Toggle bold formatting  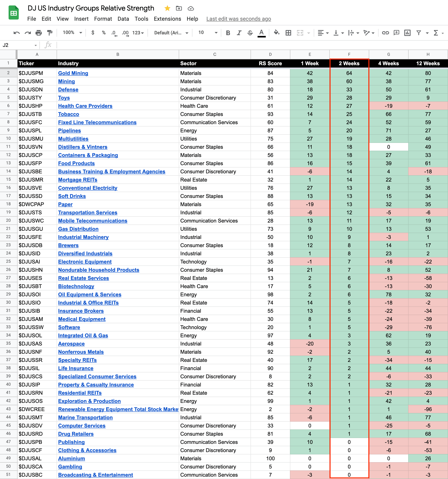tap(228, 33)
